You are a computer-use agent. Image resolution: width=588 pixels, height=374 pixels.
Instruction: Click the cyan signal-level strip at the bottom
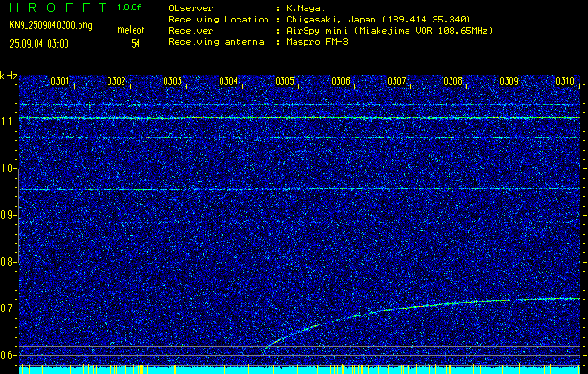point(299,370)
